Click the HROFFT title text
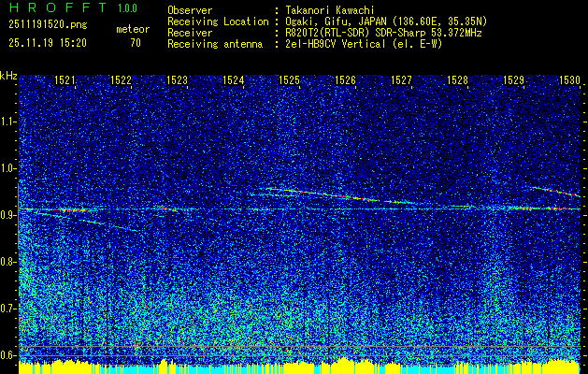588x374 pixels. coord(58,7)
